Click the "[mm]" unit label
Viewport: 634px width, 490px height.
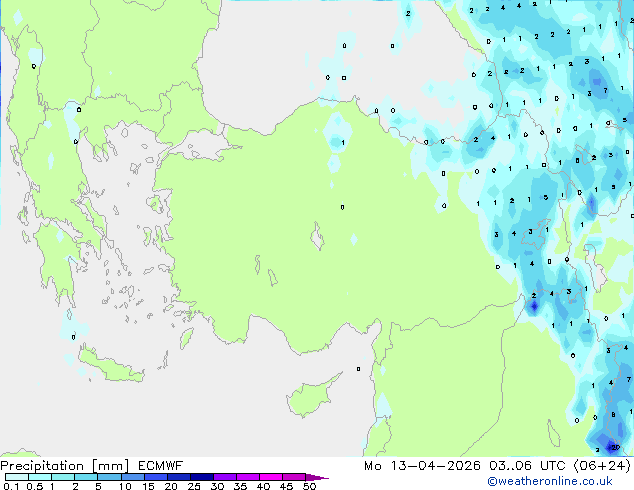[x=111, y=466]
